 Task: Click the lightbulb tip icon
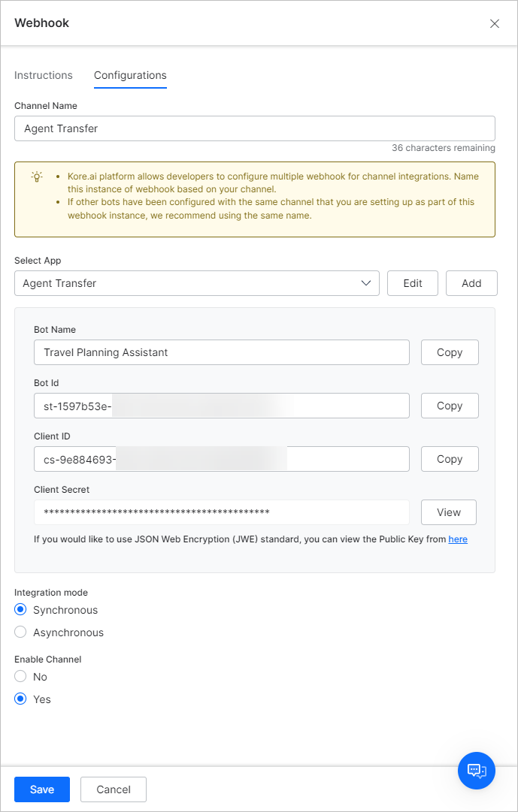(37, 177)
